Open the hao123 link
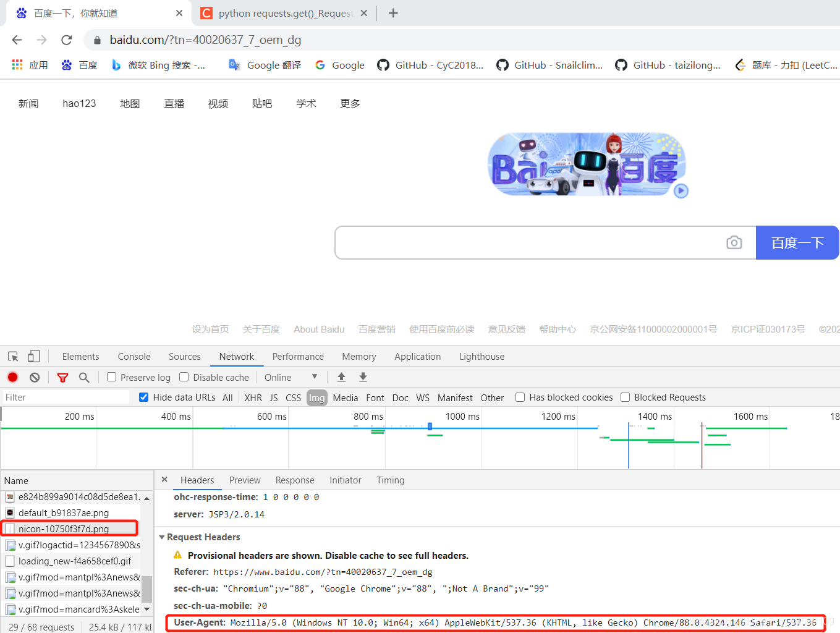 point(79,103)
